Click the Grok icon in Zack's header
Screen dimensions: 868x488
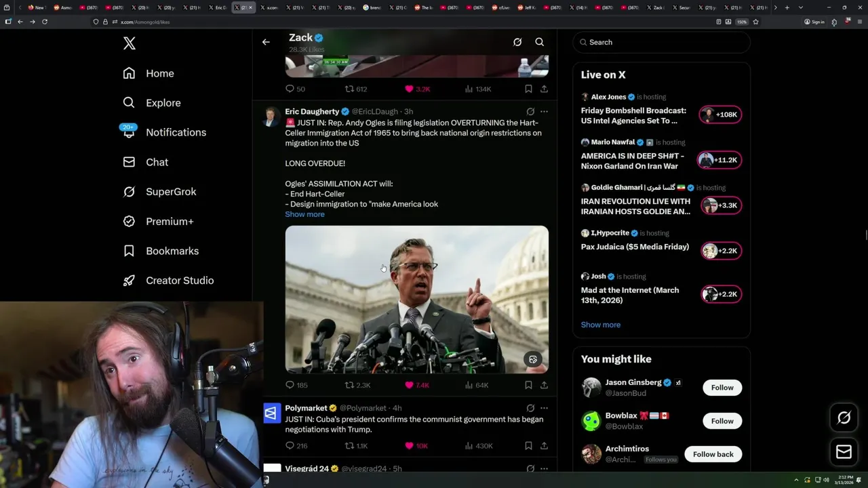(x=517, y=42)
